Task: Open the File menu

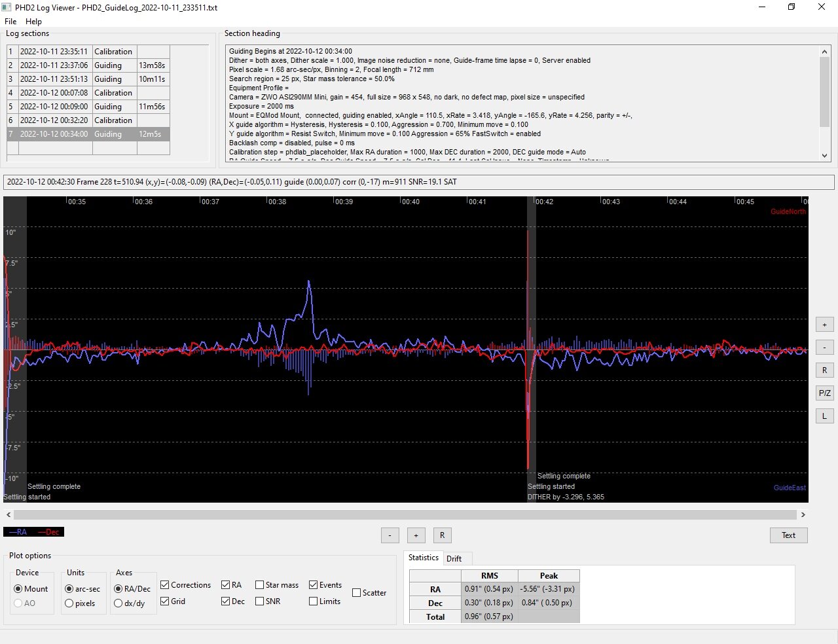Action: pos(10,22)
